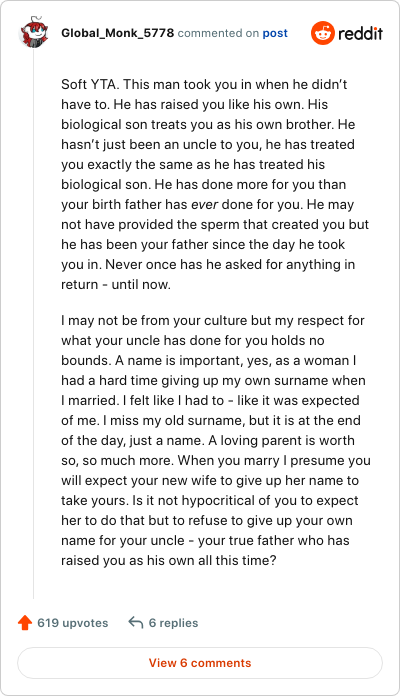Click the reddit wordmark text
400x696 pixels.
(360, 33)
